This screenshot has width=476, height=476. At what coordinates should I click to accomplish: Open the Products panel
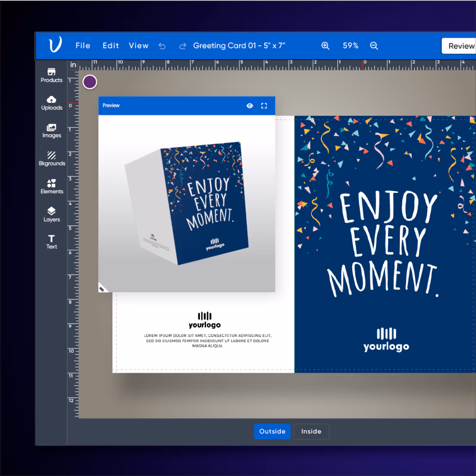pyautogui.click(x=51, y=75)
